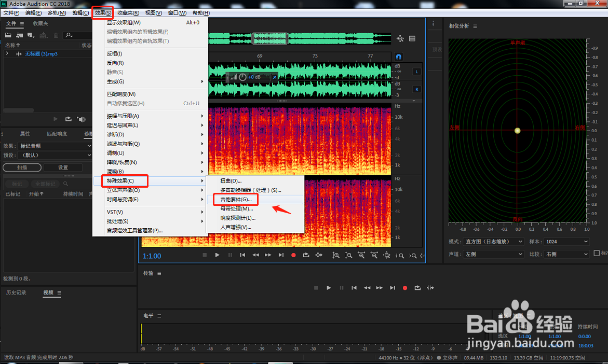Image resolution: width=608 pixels, height=364 pixels.
Task: Click zoom out full icon in editor
Action: [x=387, y=255]
